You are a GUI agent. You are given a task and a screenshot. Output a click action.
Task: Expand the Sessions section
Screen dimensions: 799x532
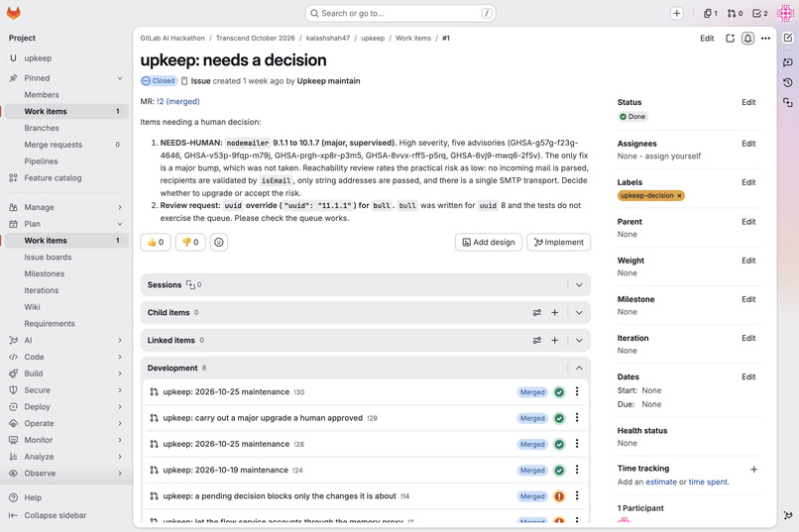[579, 285]
